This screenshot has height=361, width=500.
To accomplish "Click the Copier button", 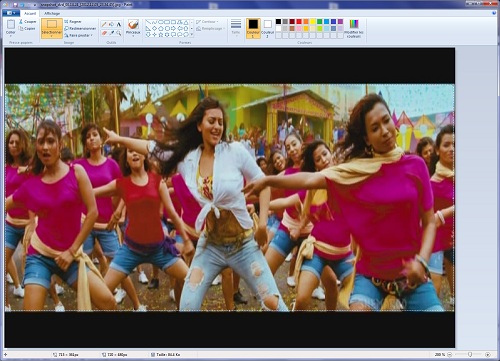I will [27, 29].
